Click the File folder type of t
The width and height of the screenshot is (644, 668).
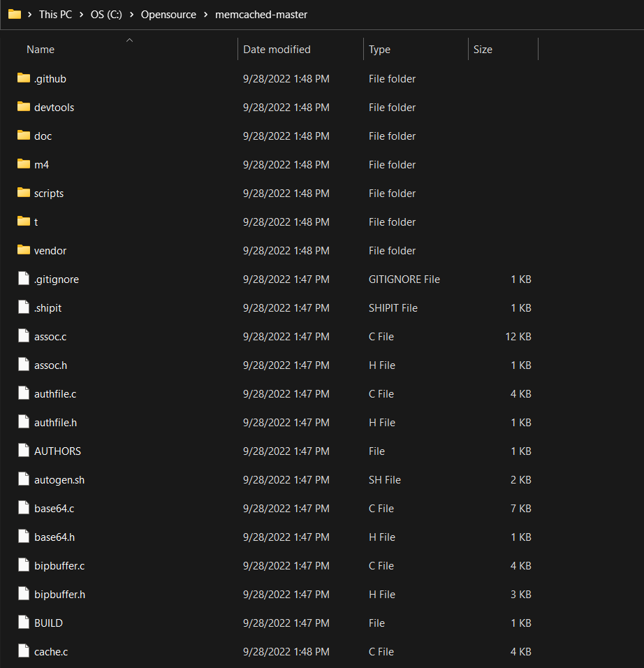[393, 222]
